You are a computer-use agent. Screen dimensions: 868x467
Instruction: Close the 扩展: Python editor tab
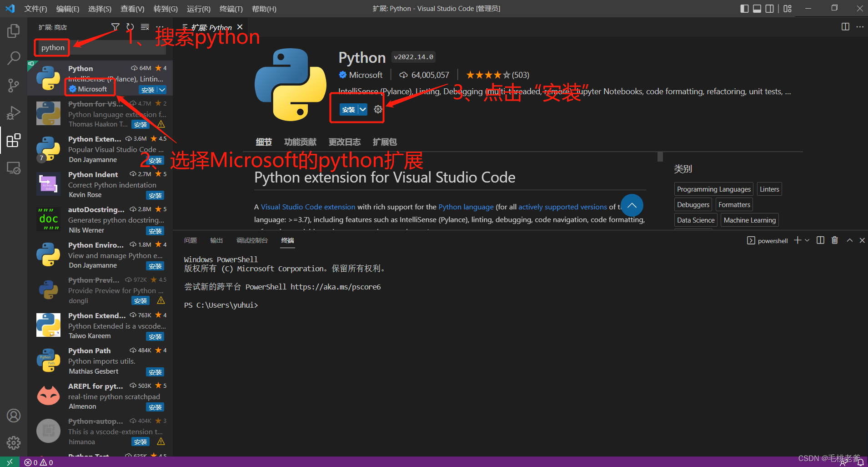(x=240, y=27)
